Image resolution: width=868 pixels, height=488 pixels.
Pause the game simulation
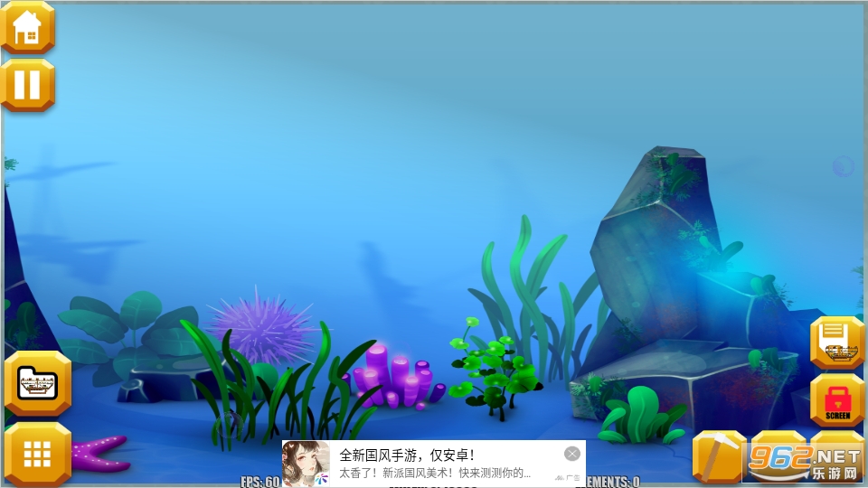28,85
